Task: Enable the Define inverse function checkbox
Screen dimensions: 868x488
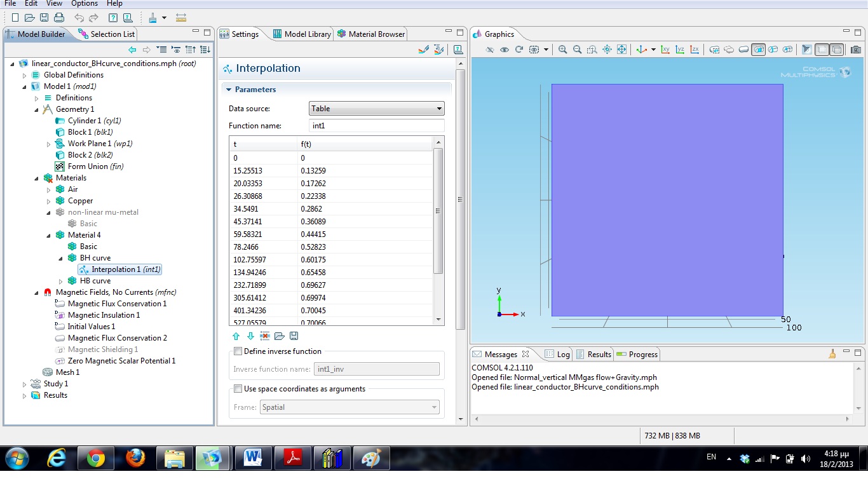Action: coord(238,351)
